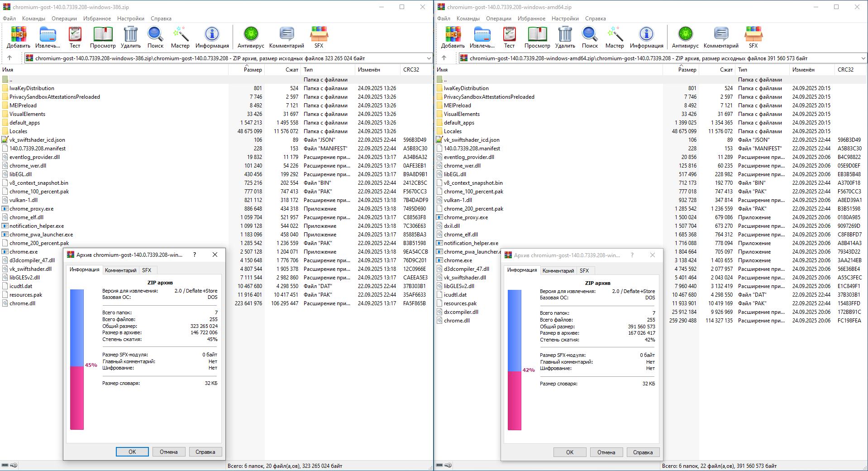Click Справка button in right info dialog

643,452
